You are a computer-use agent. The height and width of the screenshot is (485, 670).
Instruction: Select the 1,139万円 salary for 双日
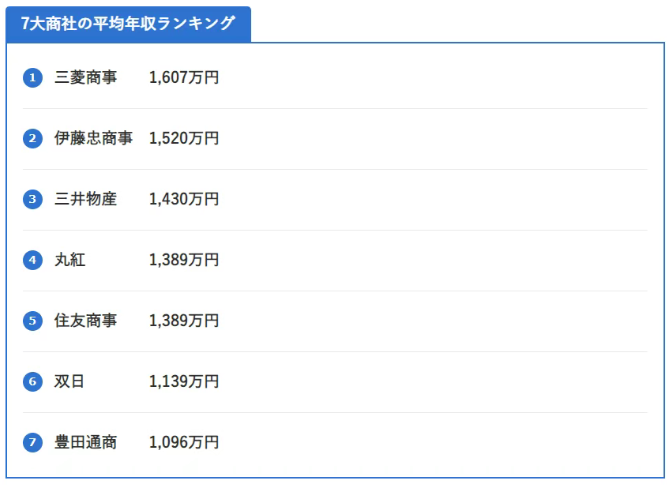183,381
